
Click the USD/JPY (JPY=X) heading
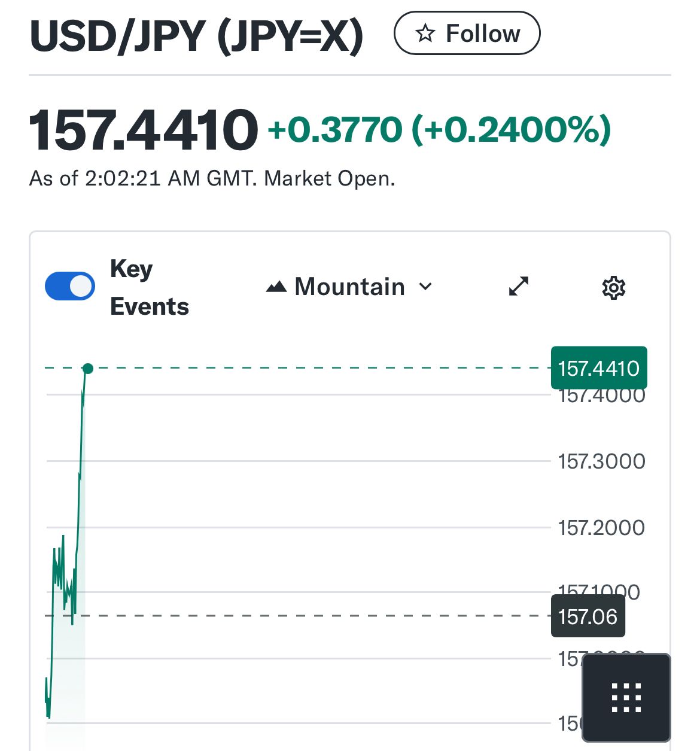point(196,36)
